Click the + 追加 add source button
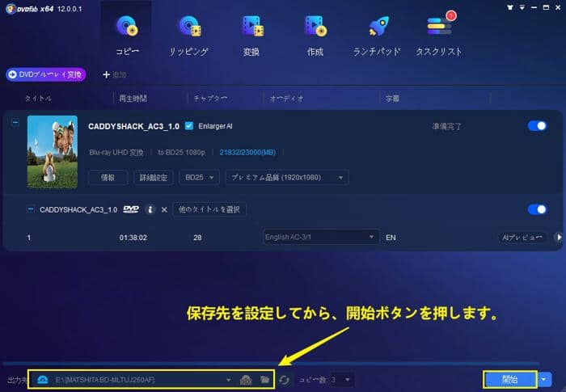The height and width of the screenshot is (392, 566). (115, 74)
